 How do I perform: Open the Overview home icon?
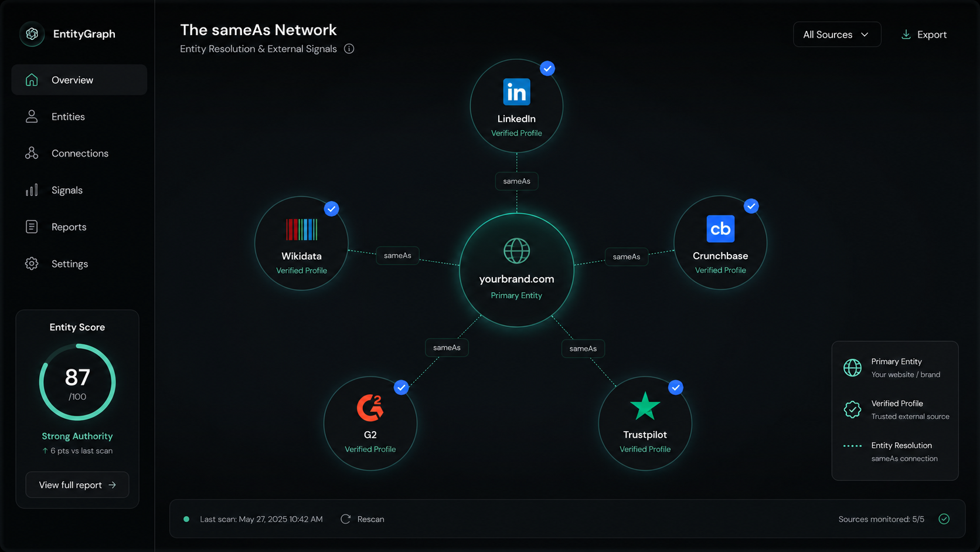click(x=32, y=80)
